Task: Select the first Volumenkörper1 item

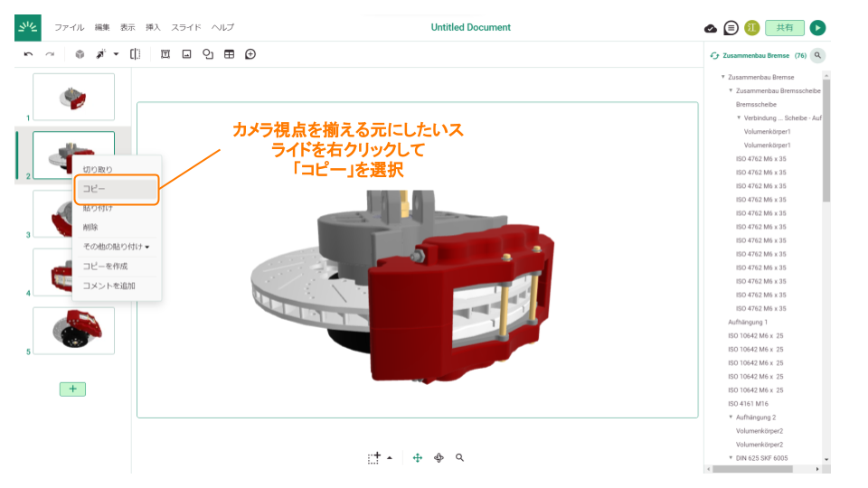Action: tap(768, 132)
